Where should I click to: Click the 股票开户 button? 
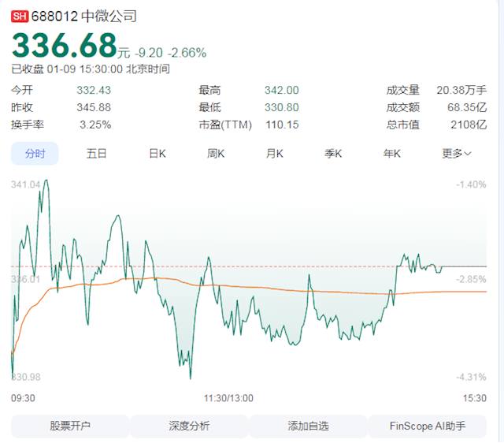[70, 426]
